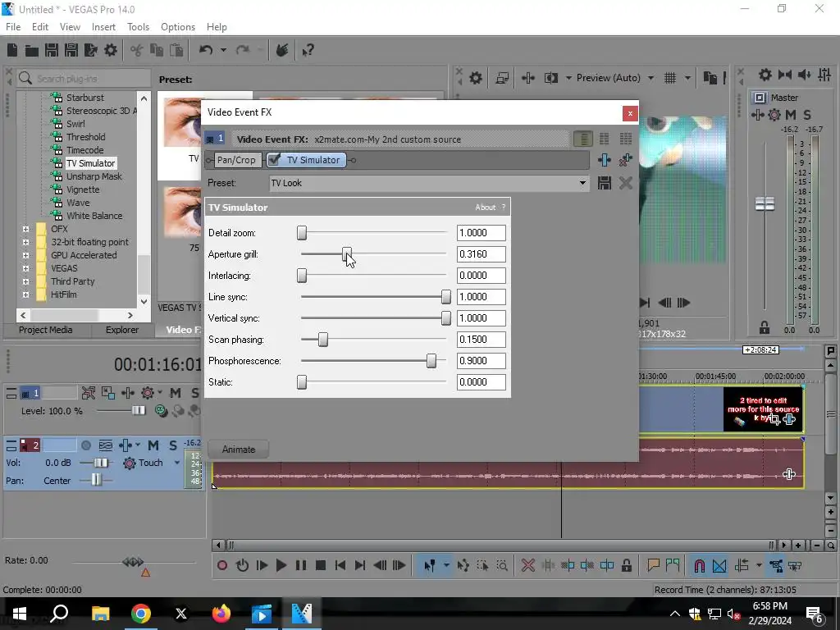Screen dimensions: 840x630
Task: Click the Stop button in transport bar
Action: click(x=321, y=565)
